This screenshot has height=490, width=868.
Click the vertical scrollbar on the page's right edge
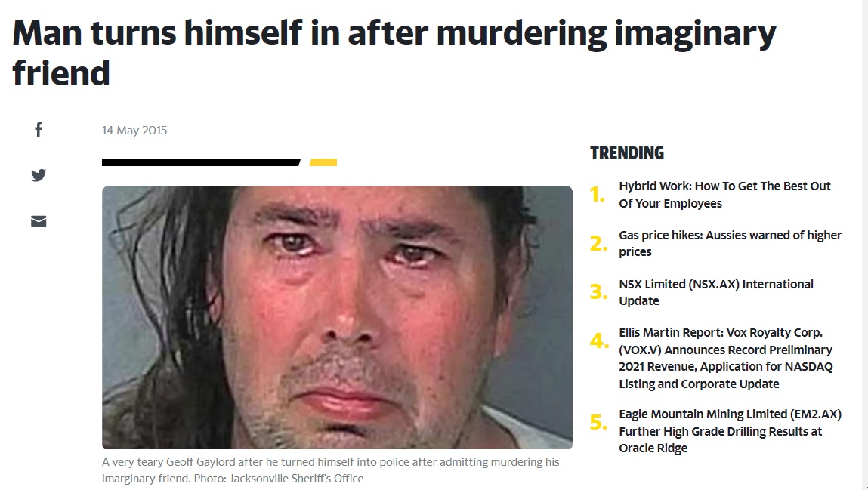click(x=864, y=245)
